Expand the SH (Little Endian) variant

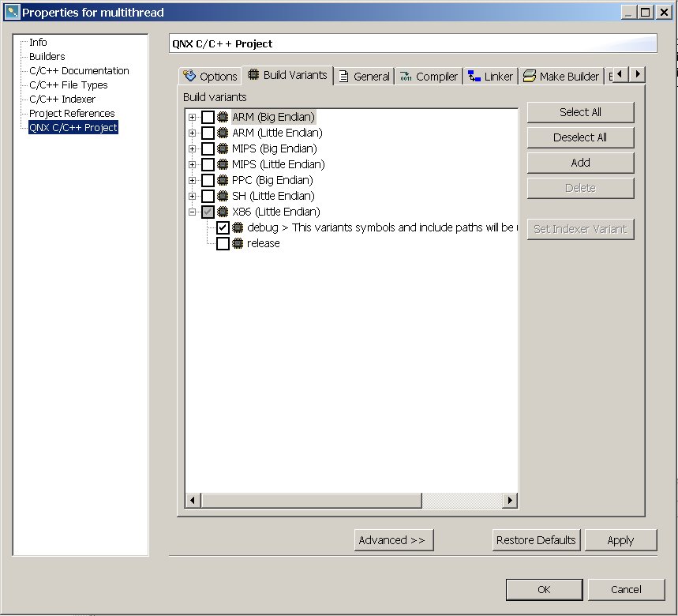[x=192, y=196]
